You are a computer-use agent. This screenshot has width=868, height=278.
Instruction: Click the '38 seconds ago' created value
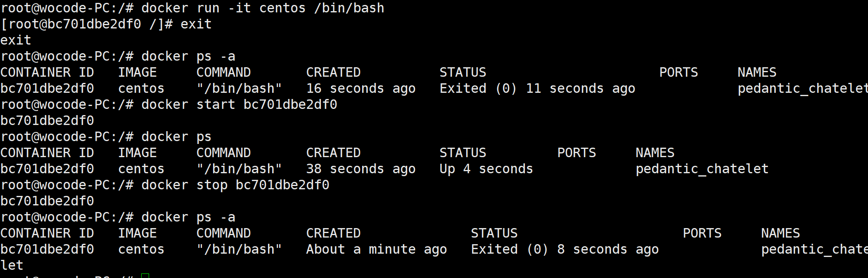click(x=360, y=169)
